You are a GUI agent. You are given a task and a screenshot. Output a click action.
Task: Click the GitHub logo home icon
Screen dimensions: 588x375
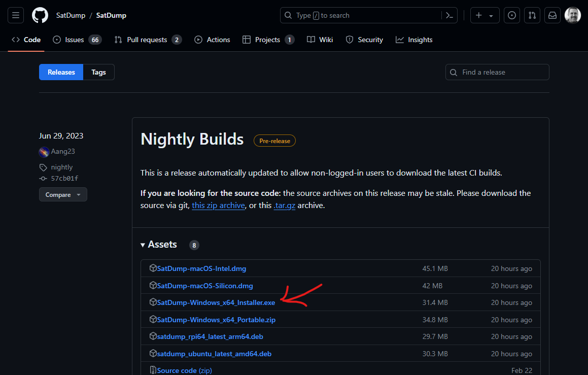coord(40,16)
